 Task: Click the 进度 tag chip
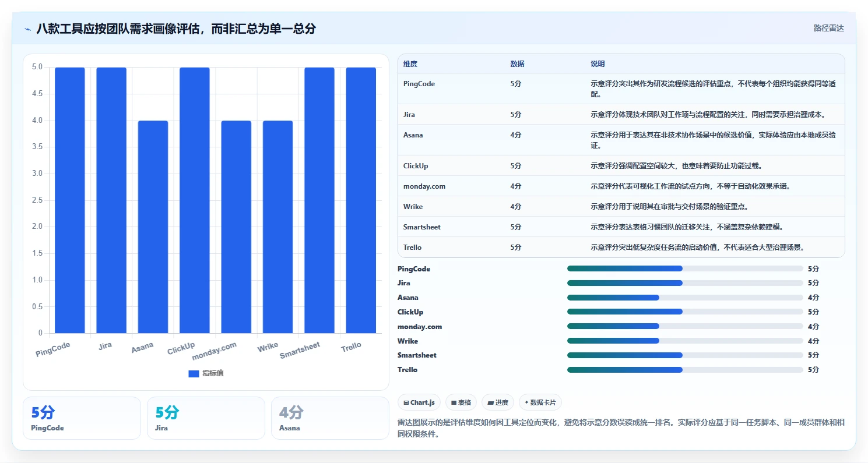[498, 402]
